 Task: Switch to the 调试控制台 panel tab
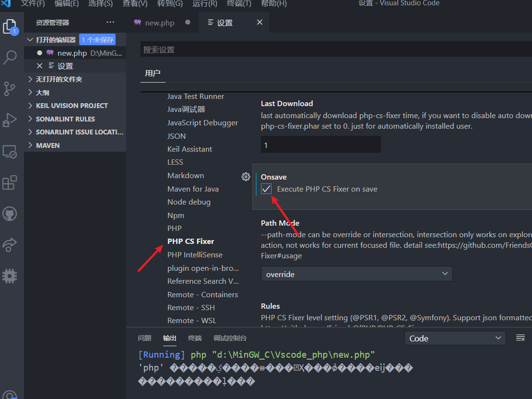[230, 338]
